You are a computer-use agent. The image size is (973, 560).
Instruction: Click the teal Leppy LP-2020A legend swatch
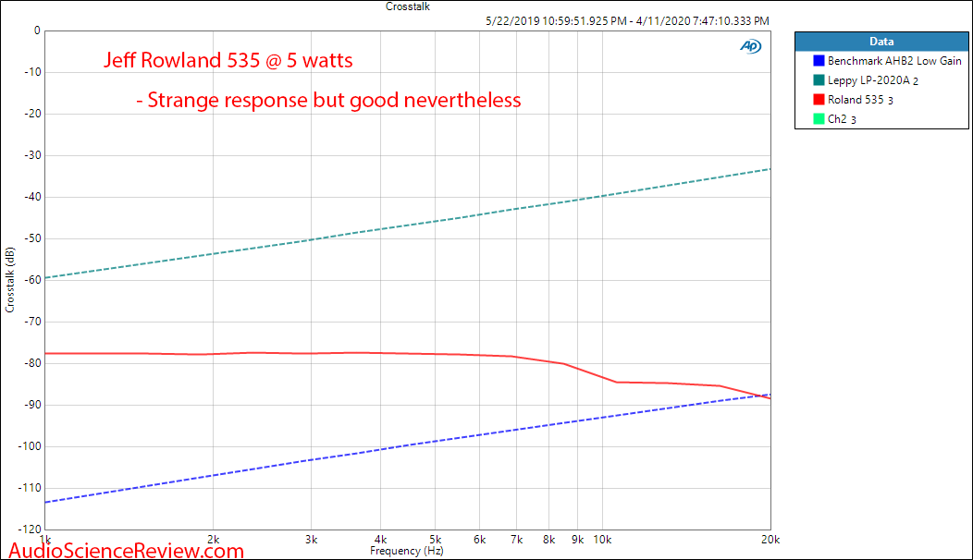coord(819,80)
